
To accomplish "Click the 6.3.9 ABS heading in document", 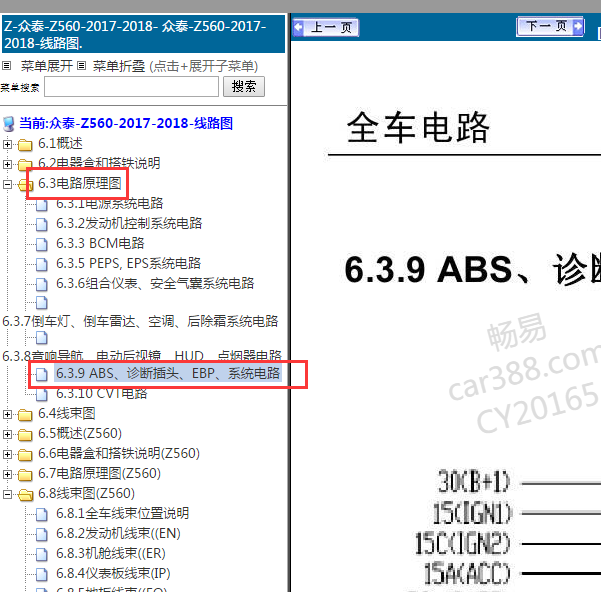I will pos(472,270).
